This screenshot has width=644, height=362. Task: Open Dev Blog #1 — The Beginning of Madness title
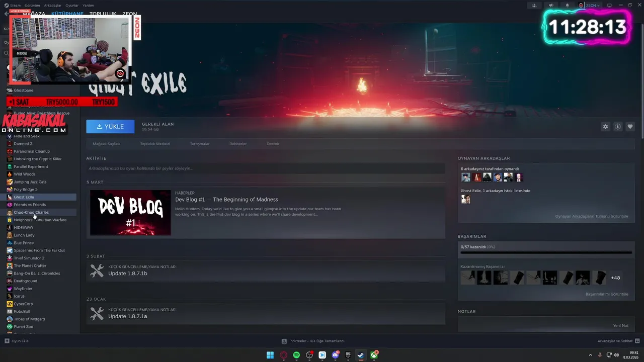tap(226, 200)
